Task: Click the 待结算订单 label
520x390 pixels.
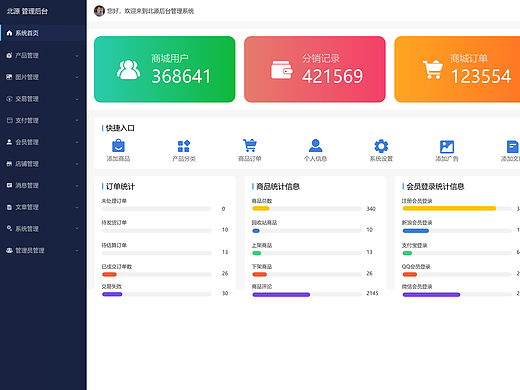Action: pyautogui.click(x=114, y=245)
